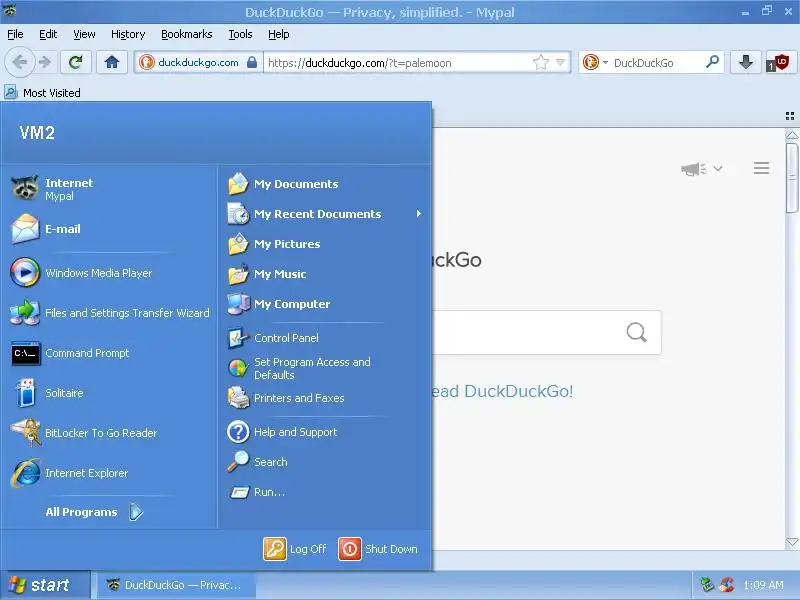Viewport: 800px width, 600px height.
Task: Click the DuckDuckGo site identity icon
Action: pyautogui.click(x=146, y=62)
